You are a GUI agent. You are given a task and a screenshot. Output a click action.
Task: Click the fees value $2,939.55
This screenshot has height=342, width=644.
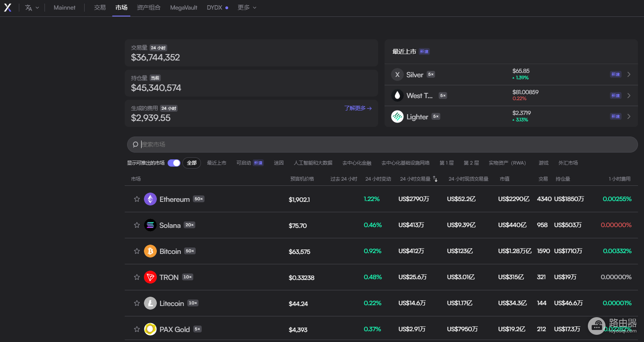(151, 118)
